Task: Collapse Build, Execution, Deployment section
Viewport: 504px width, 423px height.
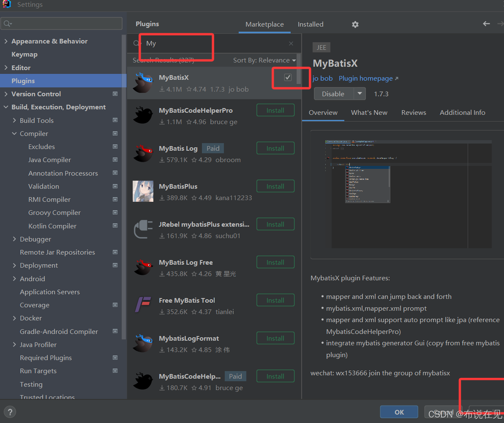Action: click(6, 107)
